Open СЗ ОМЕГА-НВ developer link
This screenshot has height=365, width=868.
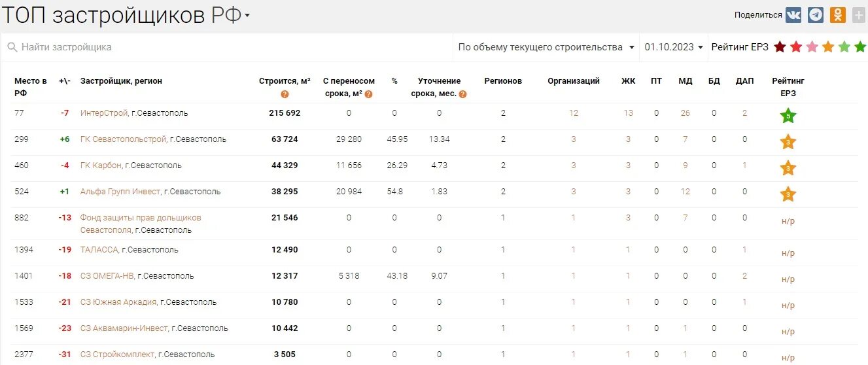(107, 276)
